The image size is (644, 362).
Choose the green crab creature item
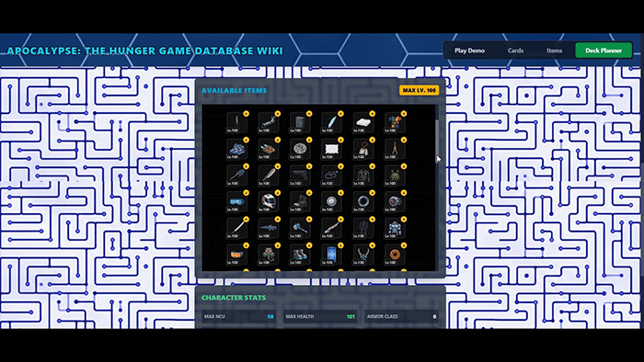point(395,175)
